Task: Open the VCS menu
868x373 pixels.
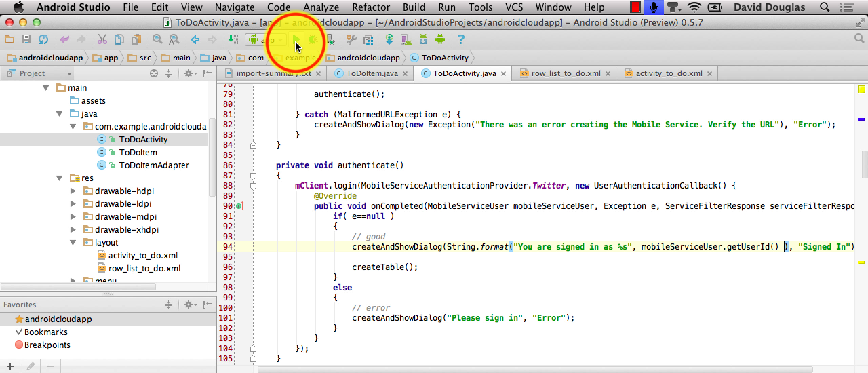Action: tap(514, 7)
